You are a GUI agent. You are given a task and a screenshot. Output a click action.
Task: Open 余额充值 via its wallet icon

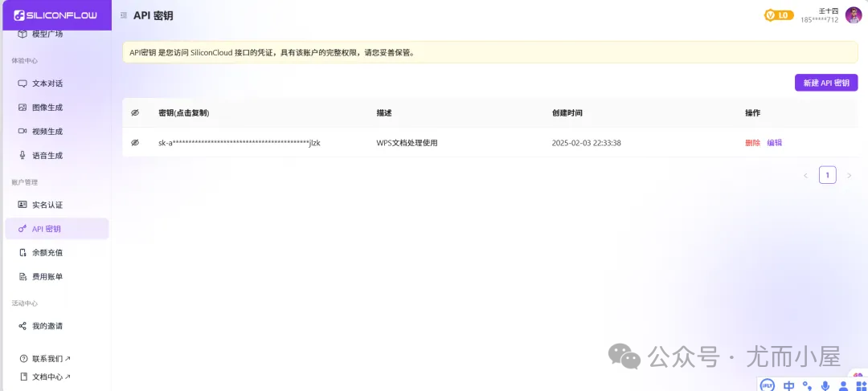click(x=23, y=253)
